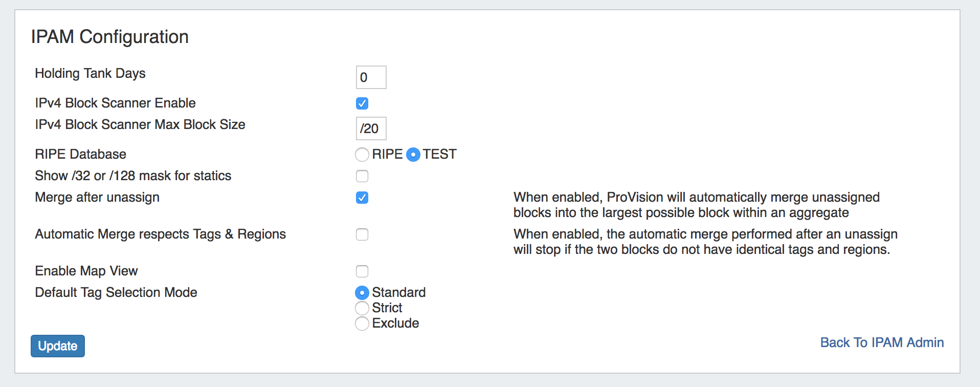Screen dimensions: 980x387
Task: Choose Strict tag selection mode
Action: (x=362, y=308)
